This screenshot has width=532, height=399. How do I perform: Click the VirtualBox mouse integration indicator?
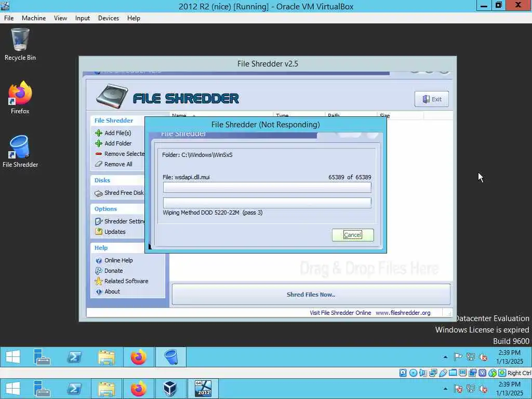(x=493, y=373)
